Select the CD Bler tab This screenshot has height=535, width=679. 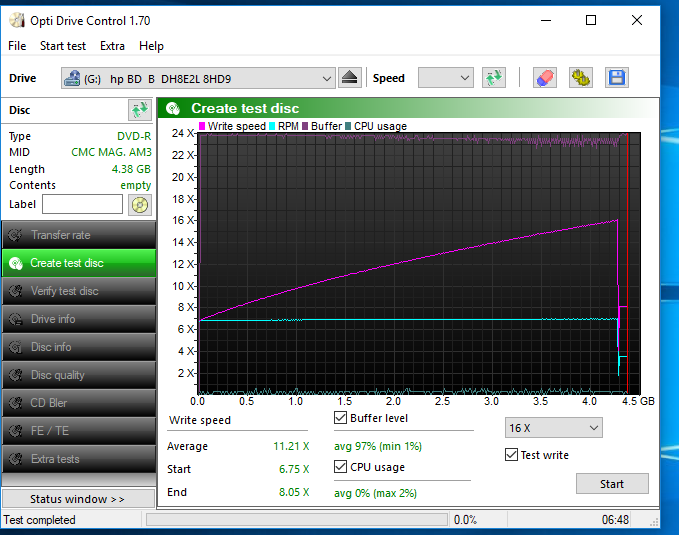(79, 403)
